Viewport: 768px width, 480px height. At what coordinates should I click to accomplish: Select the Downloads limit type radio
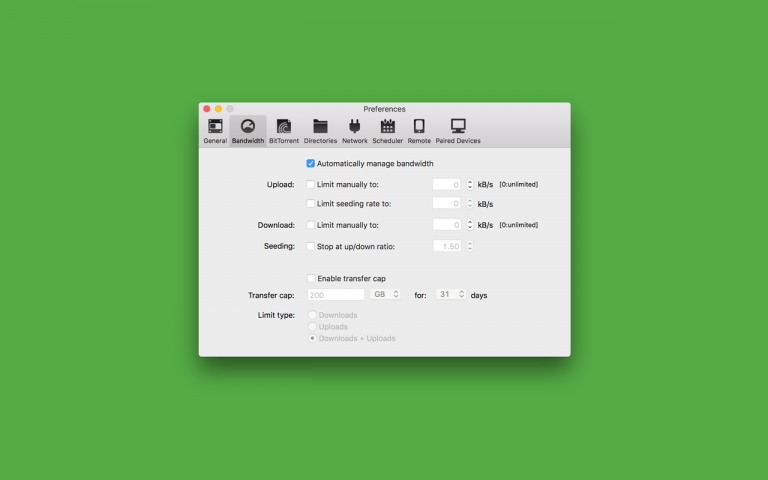coord(313,315)
